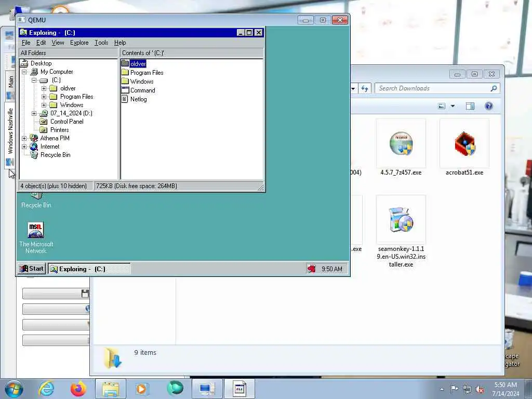The height and width of the screenshot is (399, 532).
Task: Show hidden tray icons arrow
Action: click(442, 389)
